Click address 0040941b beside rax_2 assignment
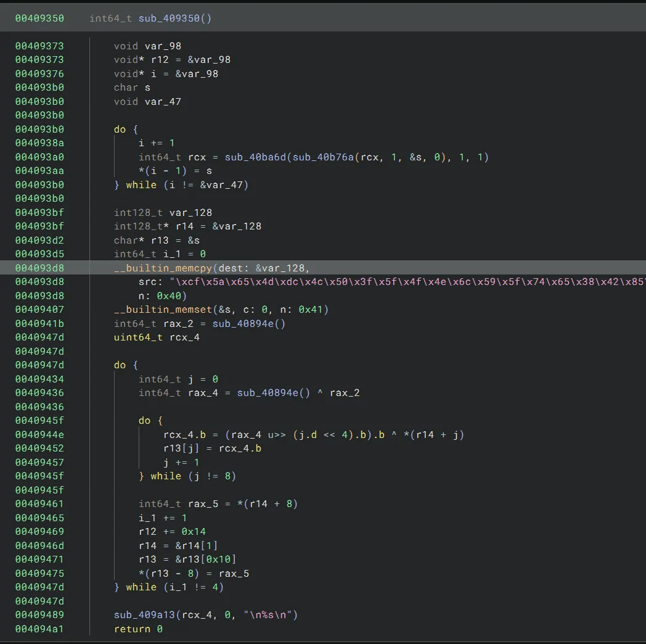This screenshot has height=644, width=646. [39, 324]
